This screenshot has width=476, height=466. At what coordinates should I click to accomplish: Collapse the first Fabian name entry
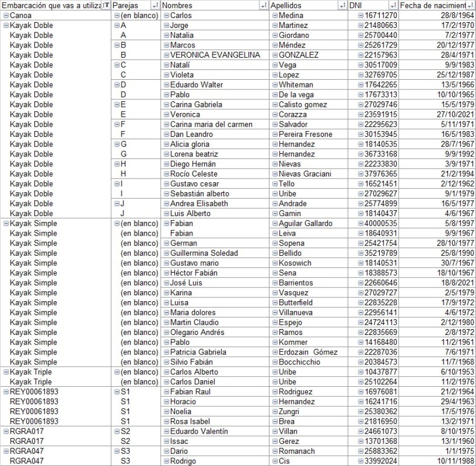click(x=167, y=223)
